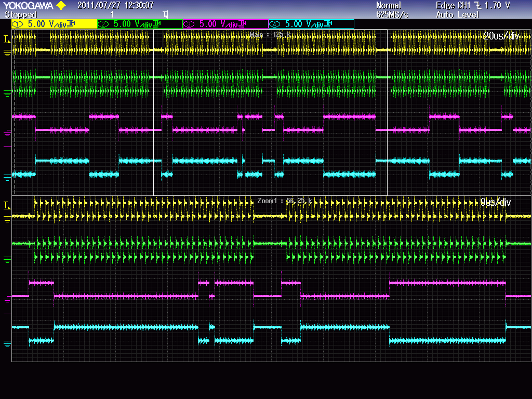Click the circled 3 icon in the magenta channel box
The image size is (532, 399).
click(x=189, y=24)
